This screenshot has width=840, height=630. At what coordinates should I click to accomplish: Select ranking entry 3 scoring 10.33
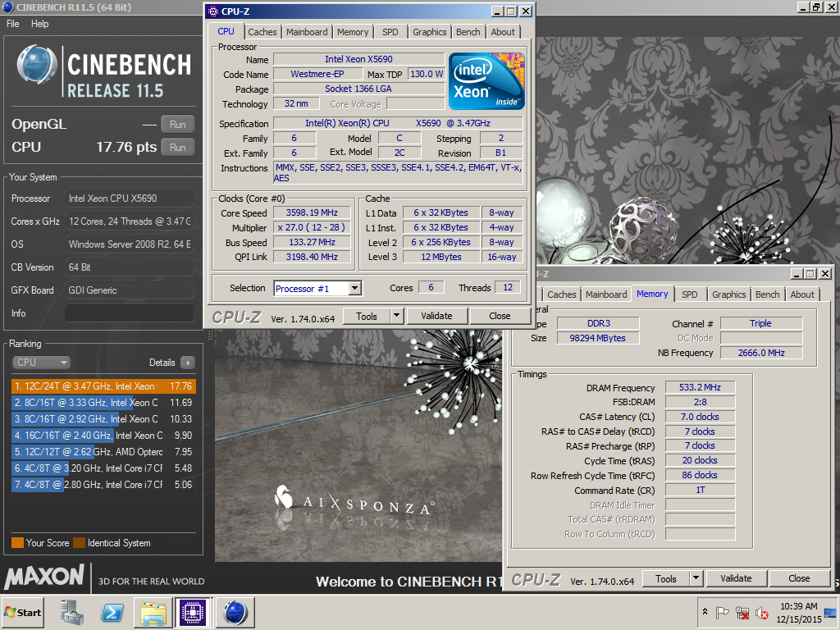click(103, 419)
